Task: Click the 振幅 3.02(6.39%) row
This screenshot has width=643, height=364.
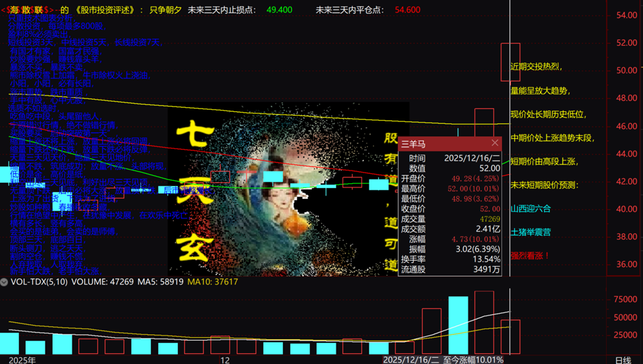Action: point(450,249)
